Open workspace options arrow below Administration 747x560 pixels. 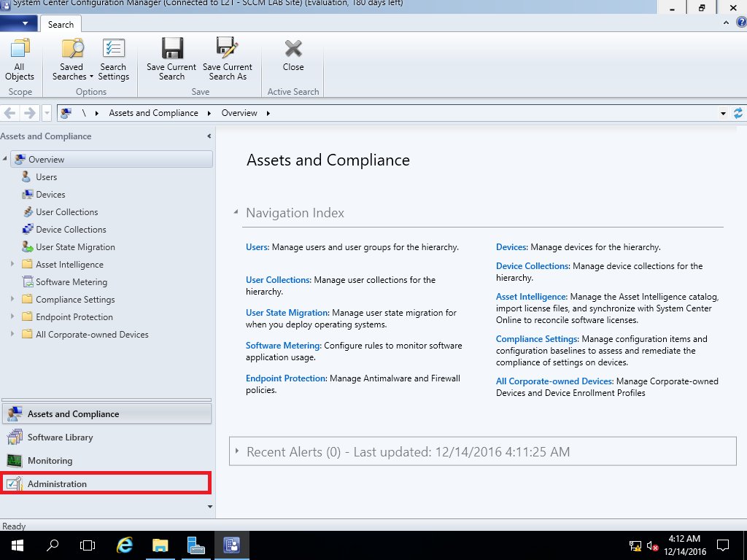click(x=209, y=507)
